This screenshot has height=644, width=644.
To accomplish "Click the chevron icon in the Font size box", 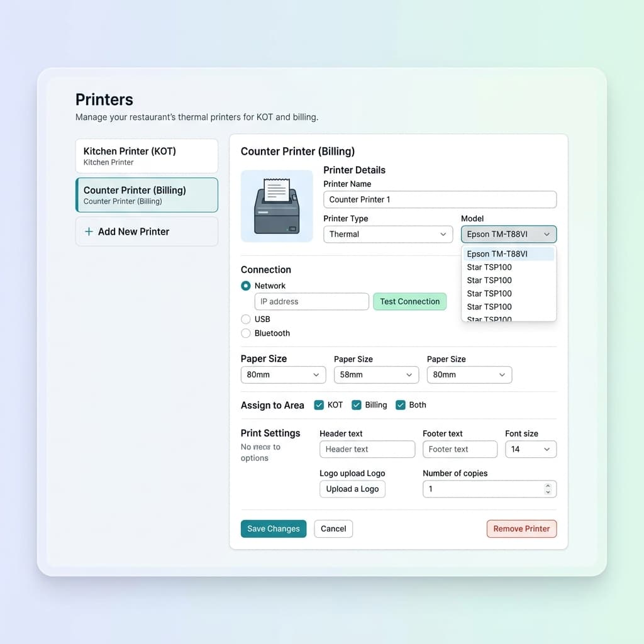I will pos(547,449).
